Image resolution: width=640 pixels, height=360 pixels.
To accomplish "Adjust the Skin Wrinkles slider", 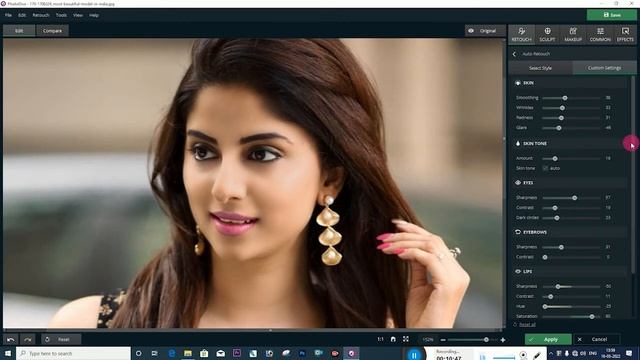I will tap(571, 108).
